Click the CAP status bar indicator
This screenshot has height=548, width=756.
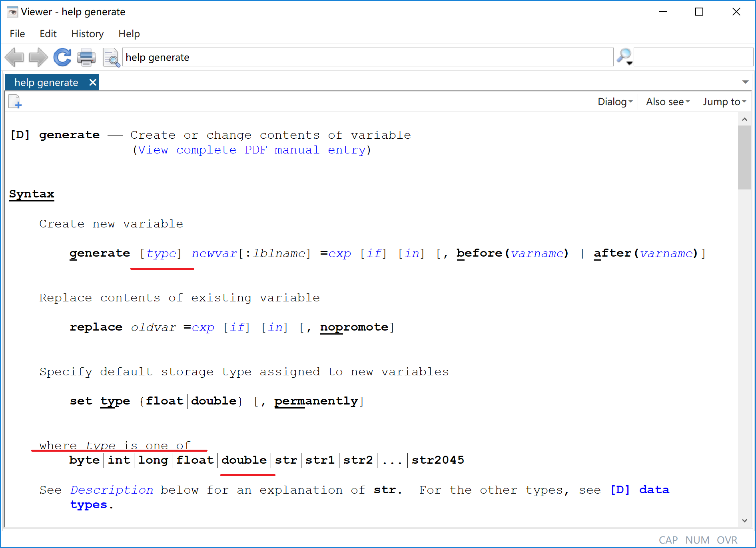(x=668, y=540)
